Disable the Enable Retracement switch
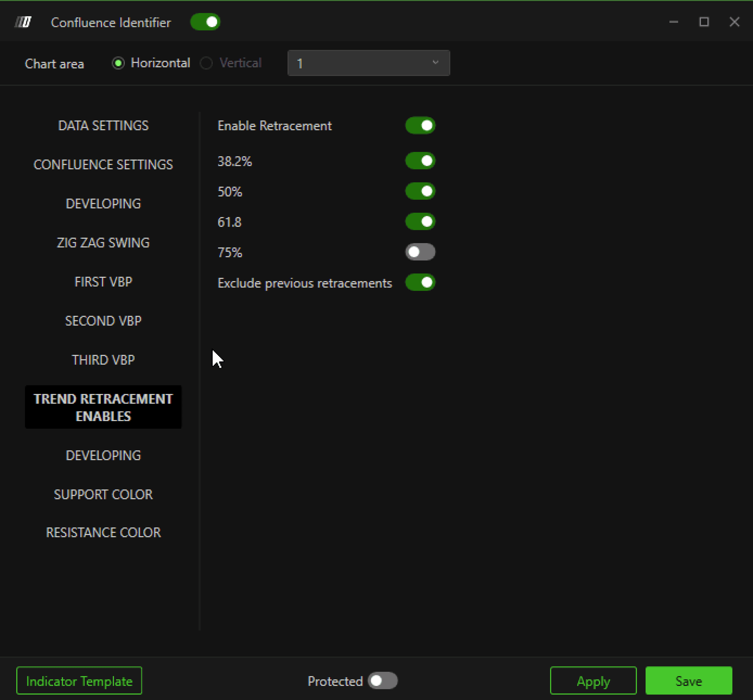The width and height of the screenshot is (753, 700). pos(420,126)
